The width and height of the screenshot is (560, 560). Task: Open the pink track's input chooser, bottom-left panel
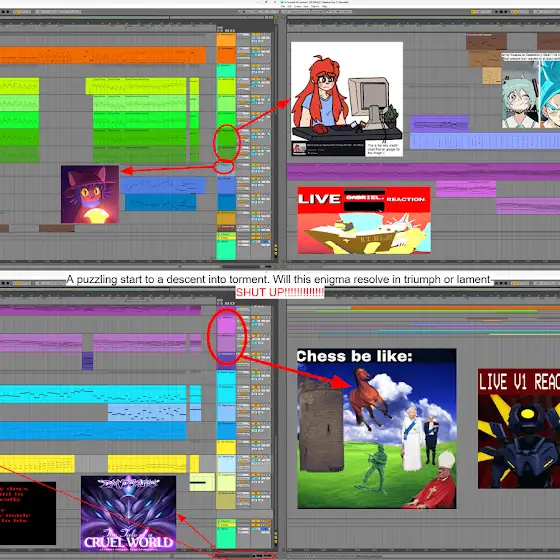click(x=244, y=317)
